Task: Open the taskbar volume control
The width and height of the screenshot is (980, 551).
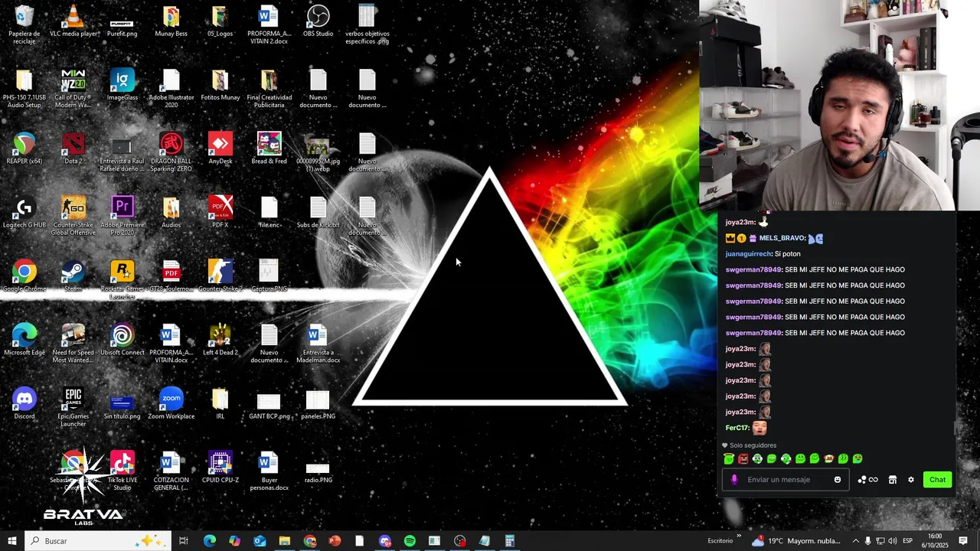Action: tap(892, 541)
